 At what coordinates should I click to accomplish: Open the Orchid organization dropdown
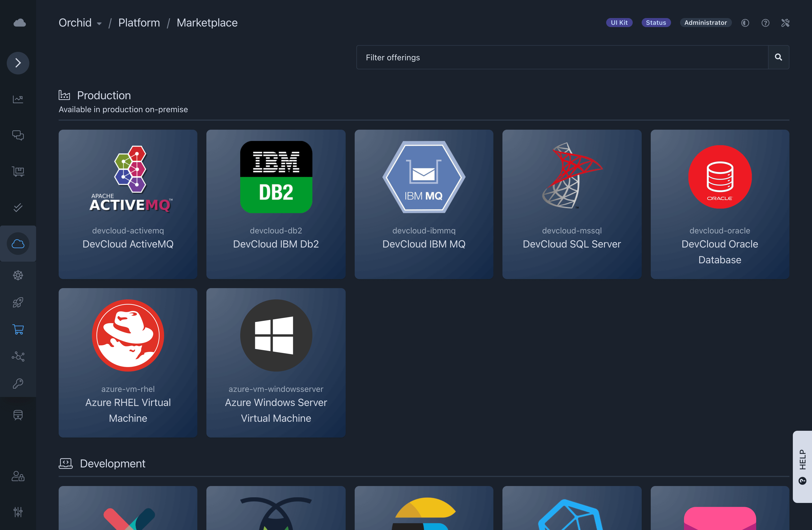point(80,23)
